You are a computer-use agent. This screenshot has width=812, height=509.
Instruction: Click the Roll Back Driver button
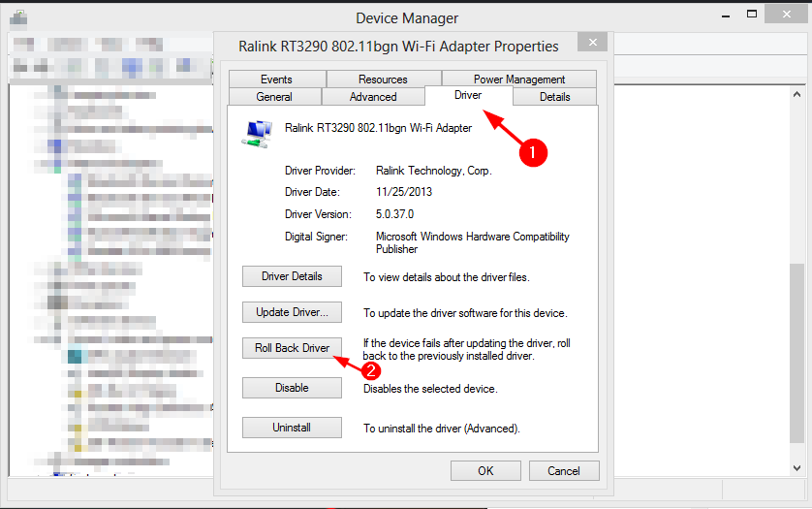pos(292,348)
